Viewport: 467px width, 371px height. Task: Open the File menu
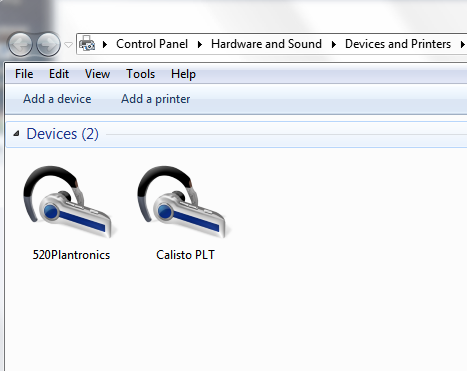24,74
